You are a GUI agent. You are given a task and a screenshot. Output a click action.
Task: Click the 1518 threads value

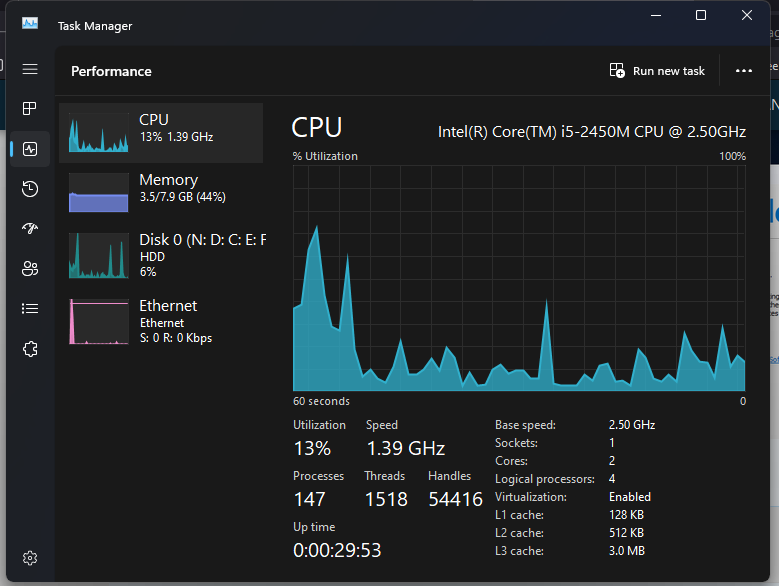click(386, 499)
